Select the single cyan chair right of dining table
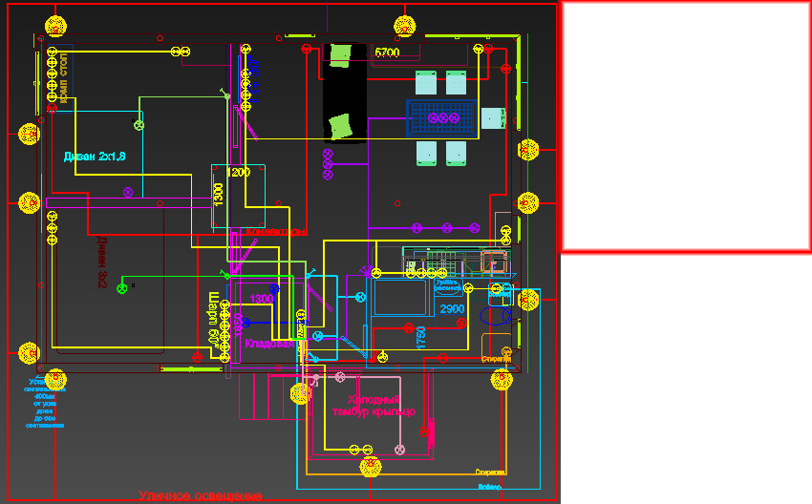The height and width of the screenshot is (504, 812). tap(492, 118)
